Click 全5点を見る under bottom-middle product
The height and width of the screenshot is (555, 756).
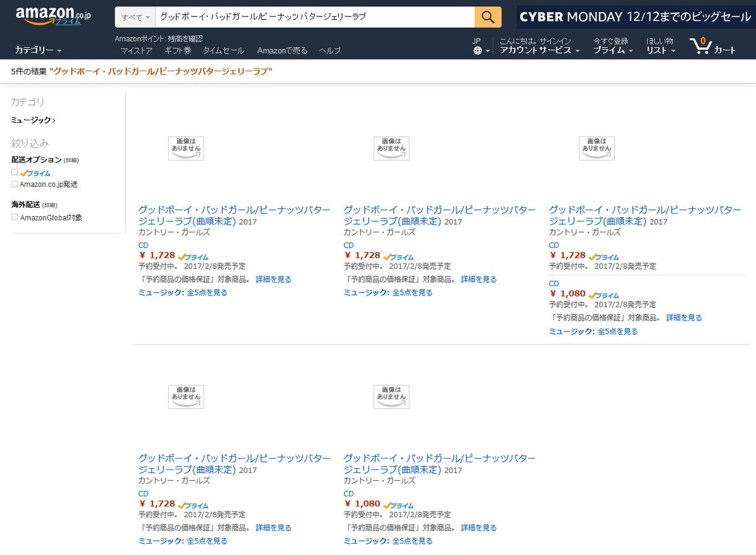413,541
